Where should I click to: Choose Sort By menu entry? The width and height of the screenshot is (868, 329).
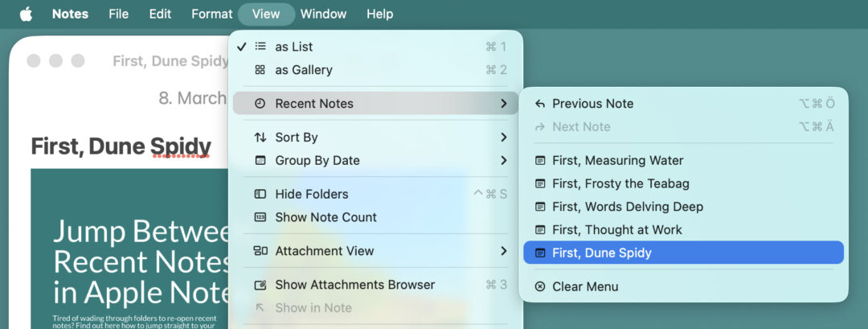376,138
